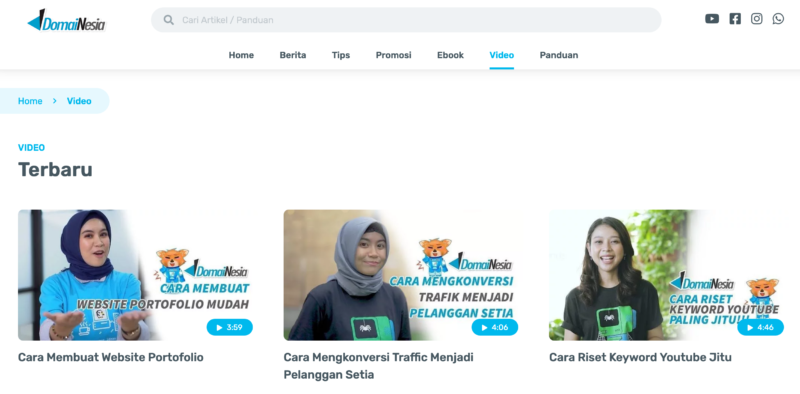Open Cara Riset Keyword Youtube Jitu title

click(x=640, y=357)
